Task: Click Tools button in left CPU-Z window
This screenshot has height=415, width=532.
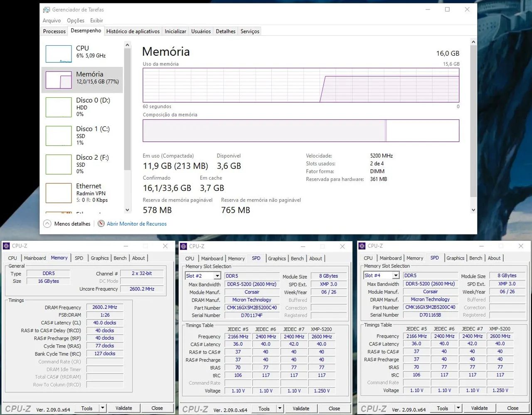Action: 87,408
